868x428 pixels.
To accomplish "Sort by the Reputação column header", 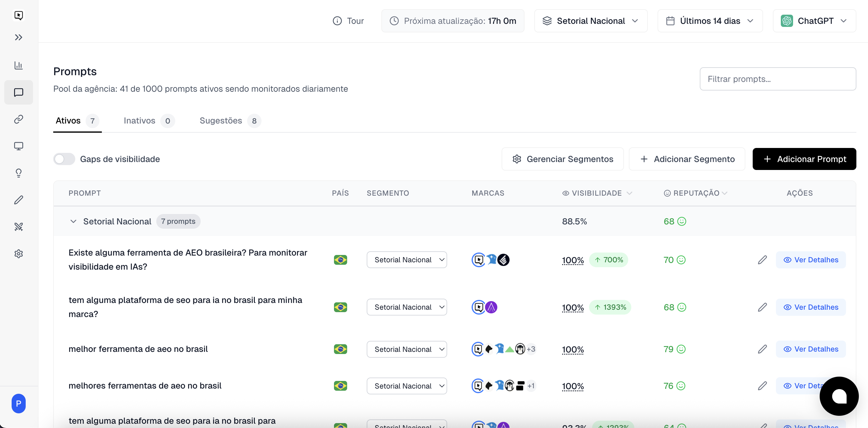I will [x=696, y=193].
